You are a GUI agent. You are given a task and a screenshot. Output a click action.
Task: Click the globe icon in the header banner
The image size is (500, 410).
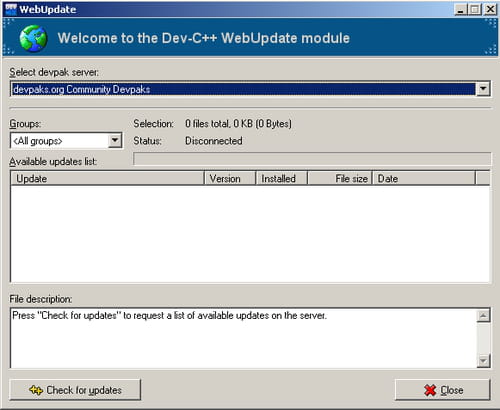point(33,38)
